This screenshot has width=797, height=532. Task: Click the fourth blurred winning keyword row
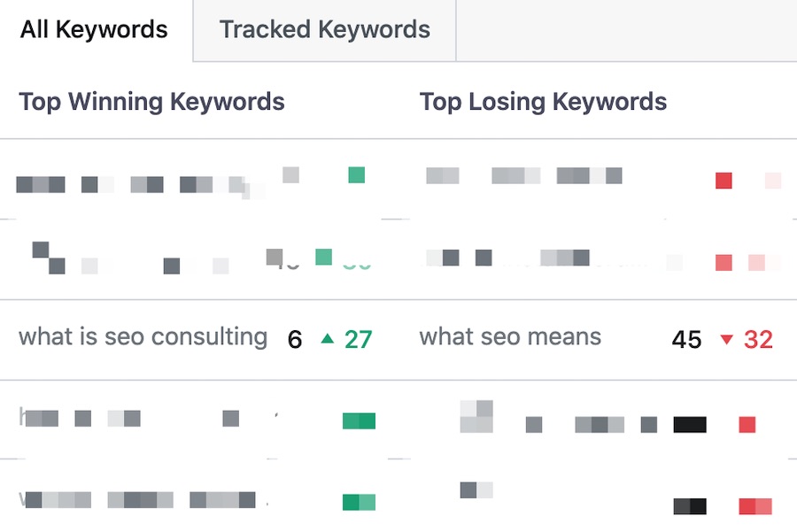pos(198,420)
